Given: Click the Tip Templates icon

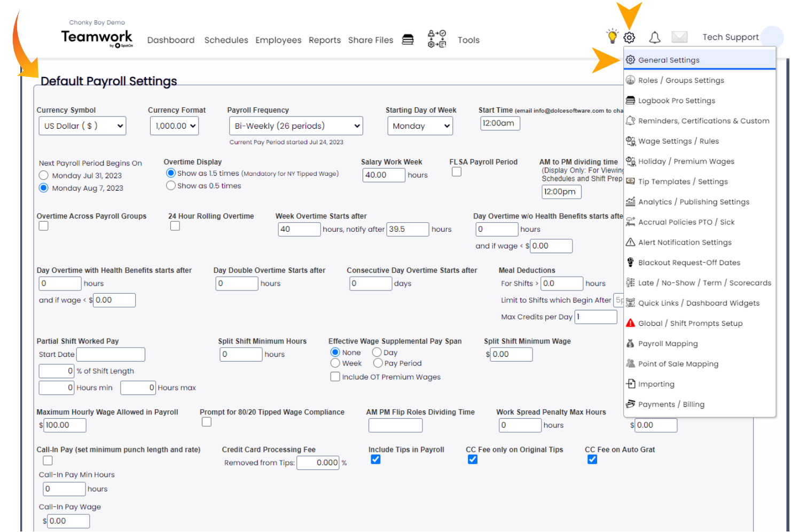Looking at the screenshot, I should click(x=630, y=182).
